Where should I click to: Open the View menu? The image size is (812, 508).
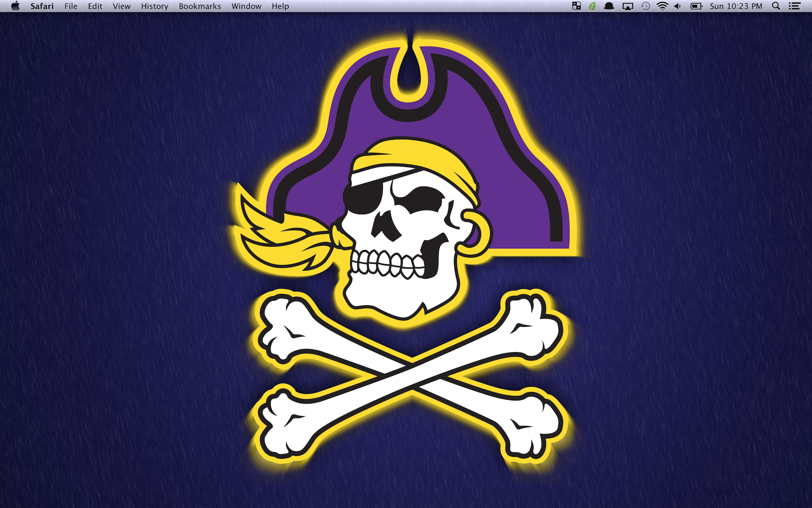click(x=121, y=6)
